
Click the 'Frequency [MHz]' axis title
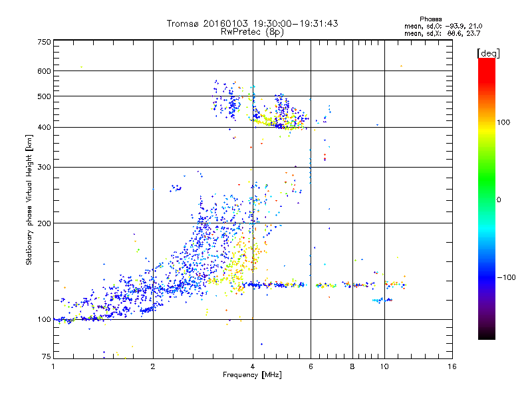pyautogui.click(x=252, y=375)
